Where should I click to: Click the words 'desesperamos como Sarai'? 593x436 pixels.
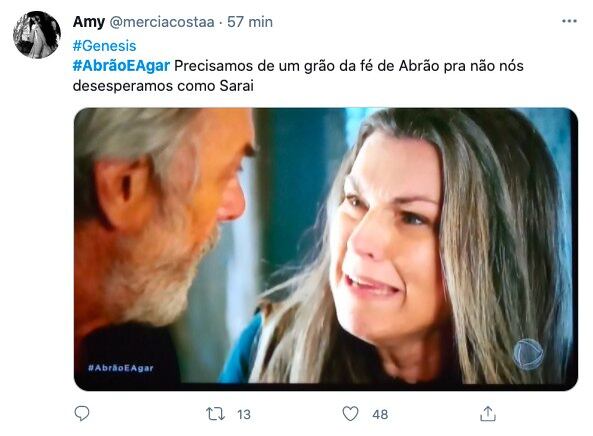click(x=163, y=86)
